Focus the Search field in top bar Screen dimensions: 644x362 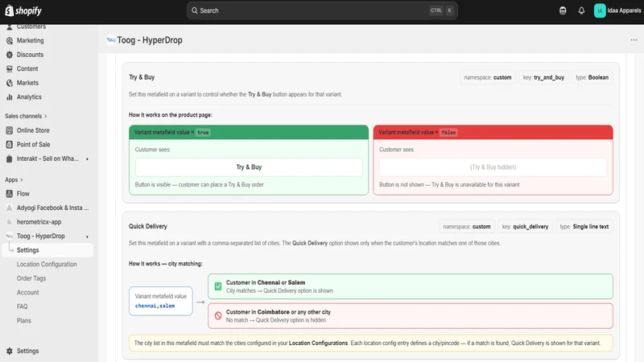tap(322, 10)
